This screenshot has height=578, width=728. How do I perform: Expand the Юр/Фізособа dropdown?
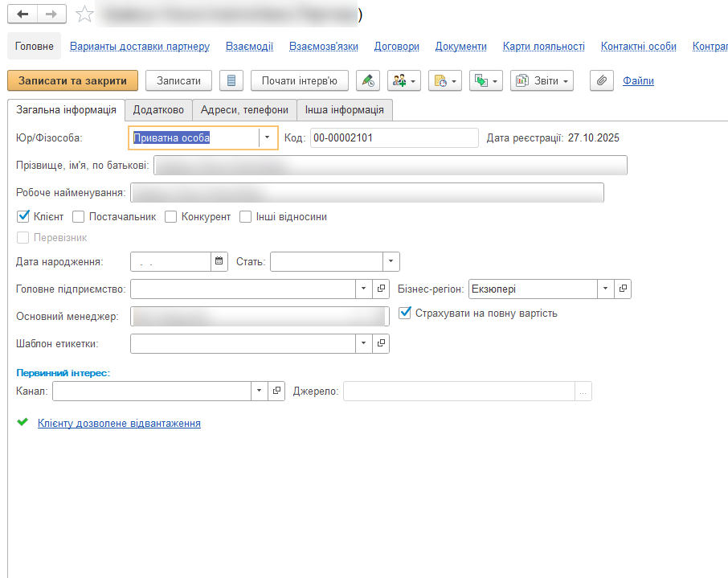[x=267, y=137]
